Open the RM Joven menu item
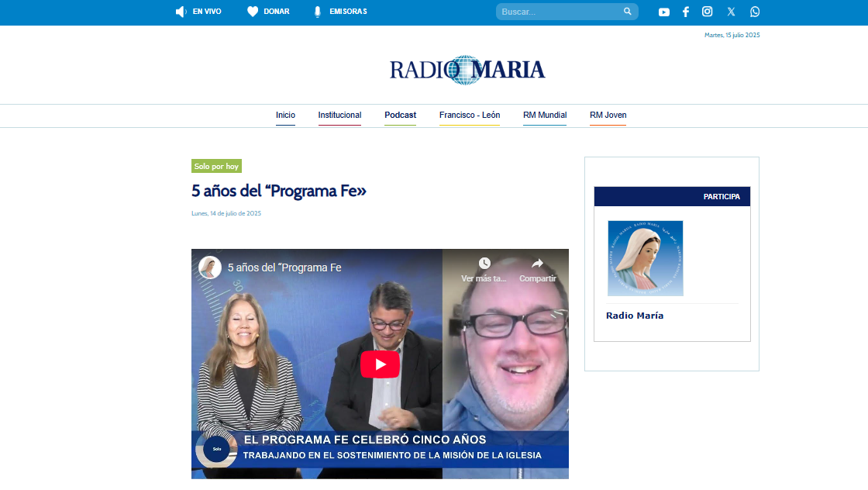 click(608, 116)
